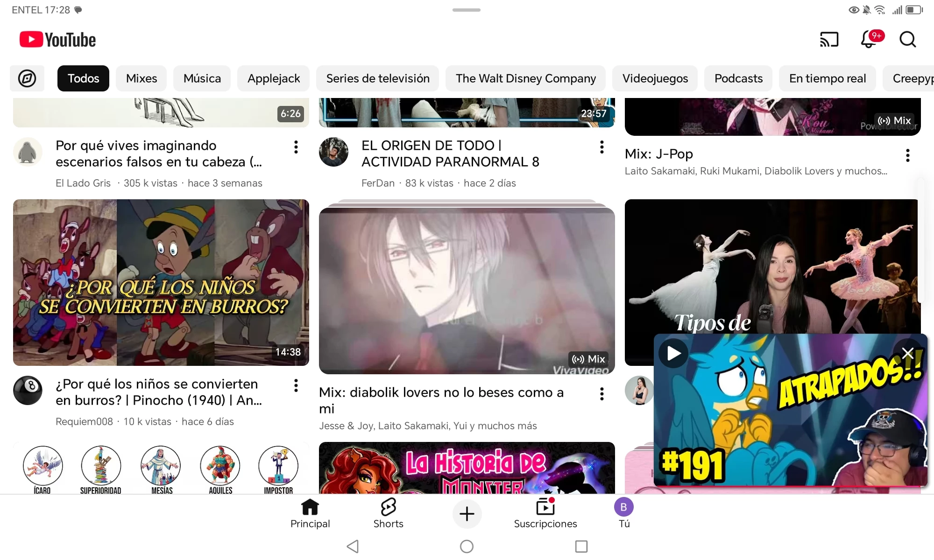Open the 23:57 paranormal video thumbnail
This screenshot has height=560, width=934.
(467, 112)
